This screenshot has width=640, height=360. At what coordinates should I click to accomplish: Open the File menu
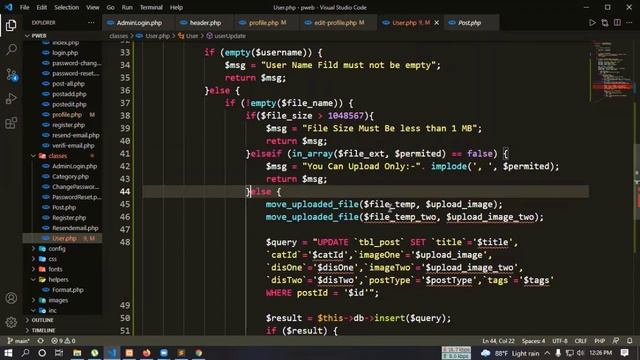(24, 7)
